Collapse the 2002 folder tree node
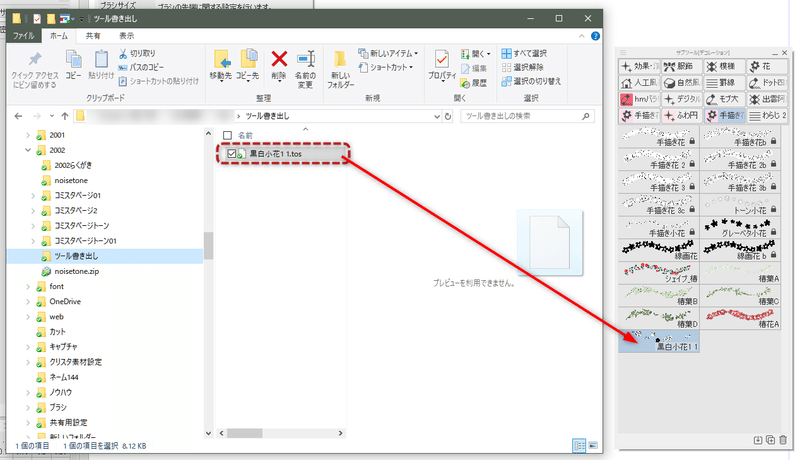 28,150
